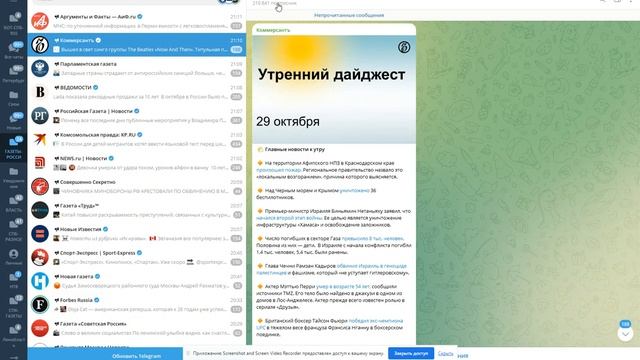Open the «уничтожено» link about drones
This screenshot has height=360, width=640.
click(x=354, y=191)
